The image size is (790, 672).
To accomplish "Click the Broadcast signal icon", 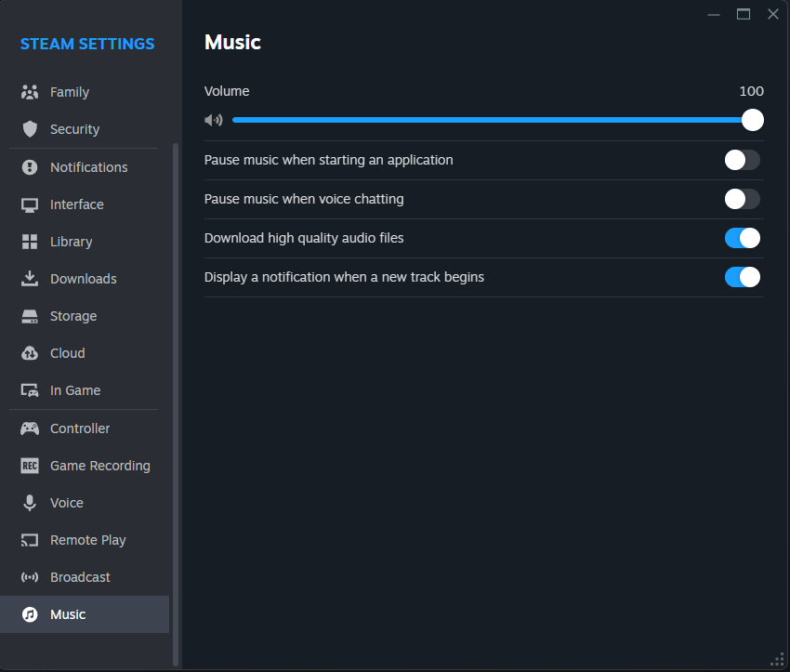I will point(30,577).
